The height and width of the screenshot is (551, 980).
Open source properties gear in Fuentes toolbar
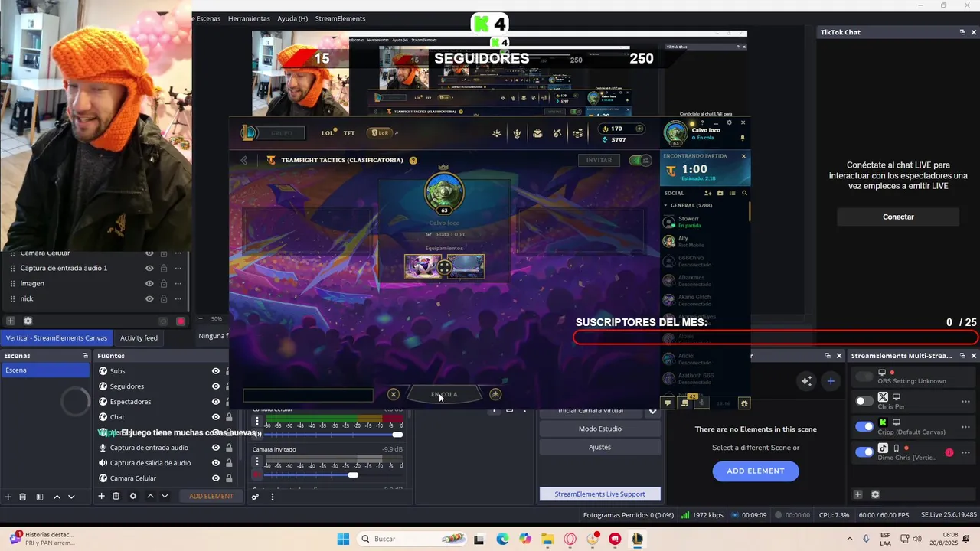click(133, 497)
